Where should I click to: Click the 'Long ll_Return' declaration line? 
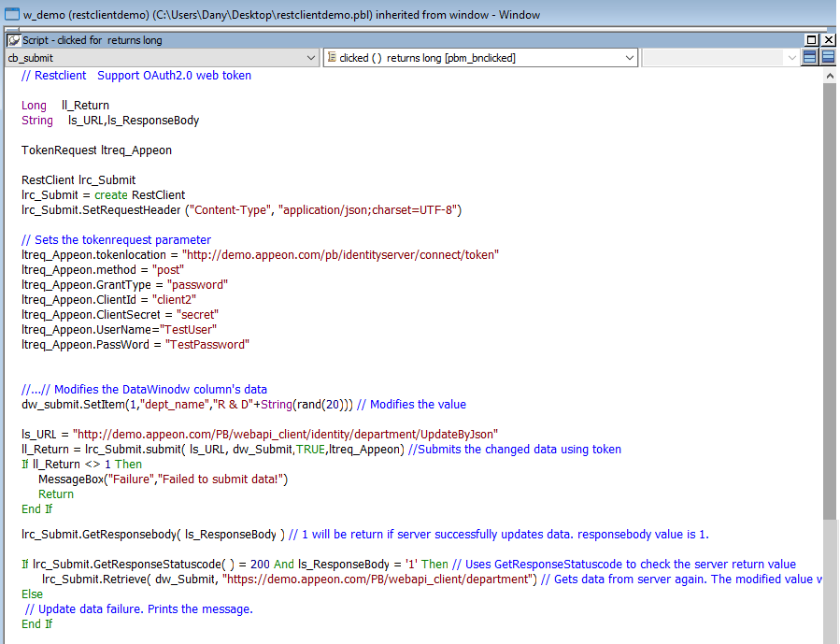coord(65,106)
